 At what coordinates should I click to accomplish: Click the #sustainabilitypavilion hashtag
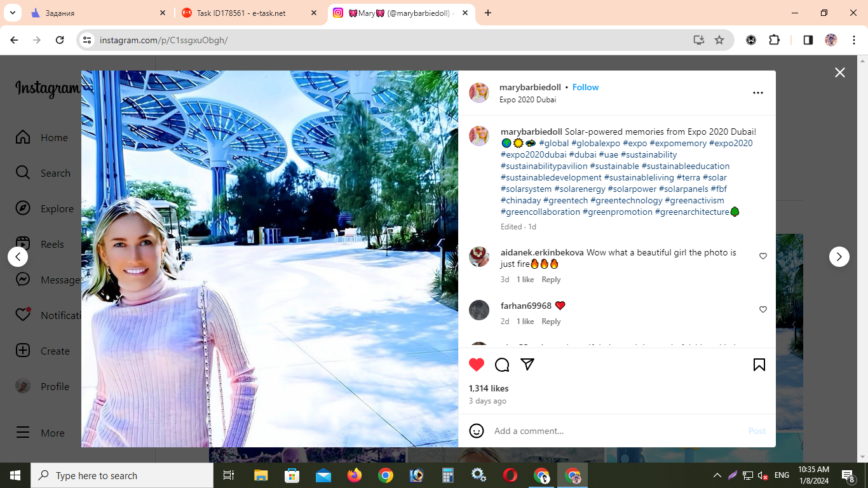(544, 166)
